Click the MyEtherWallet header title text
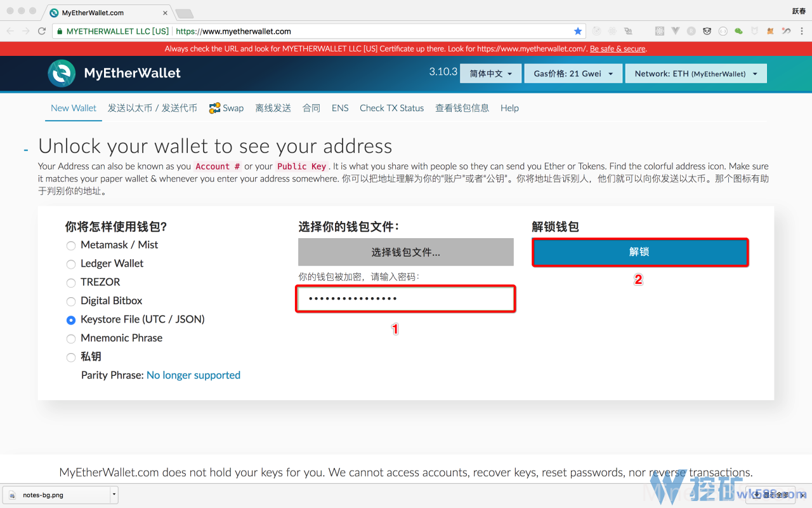Viewport: 812px width, 508px height. 133,73
